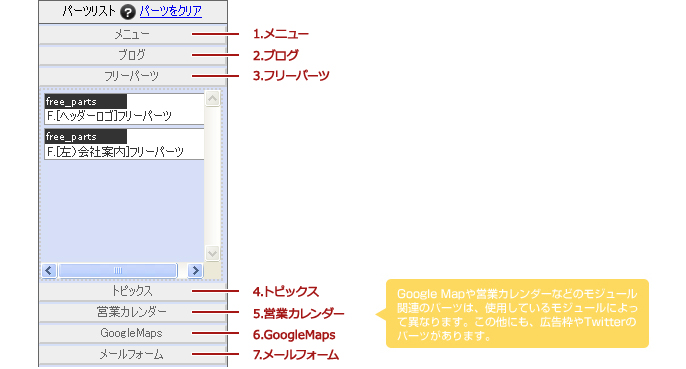Expand the 営業カレンダー parts section
Viewport: 686px width, 369px height.
tap(133, 312)
